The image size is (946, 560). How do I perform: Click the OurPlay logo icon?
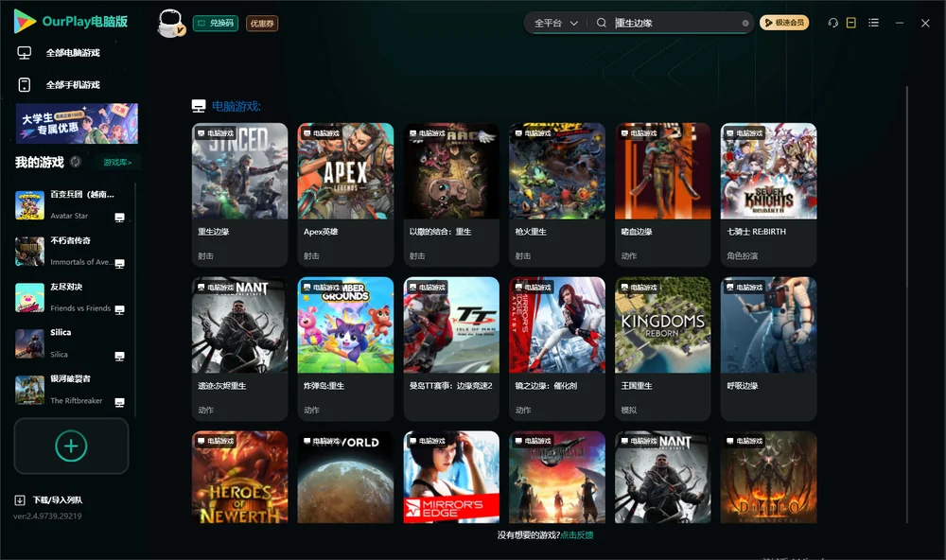click(x=25, y=21)
